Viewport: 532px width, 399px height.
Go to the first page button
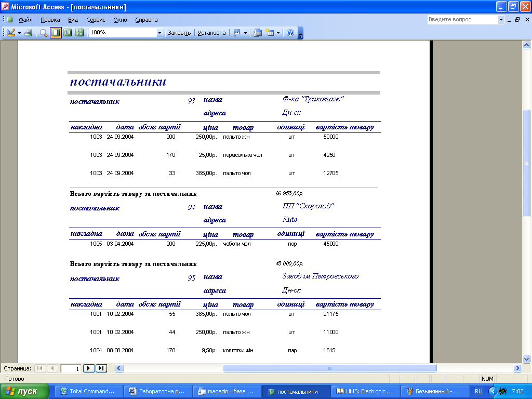40,368
